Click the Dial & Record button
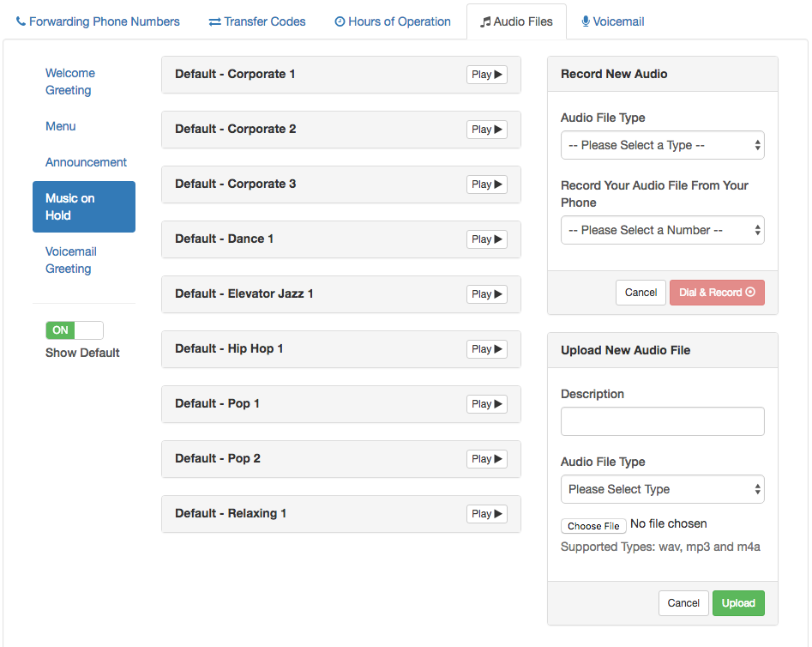Image resolution: width=812 pixels, height=647 pixels. 717,293
